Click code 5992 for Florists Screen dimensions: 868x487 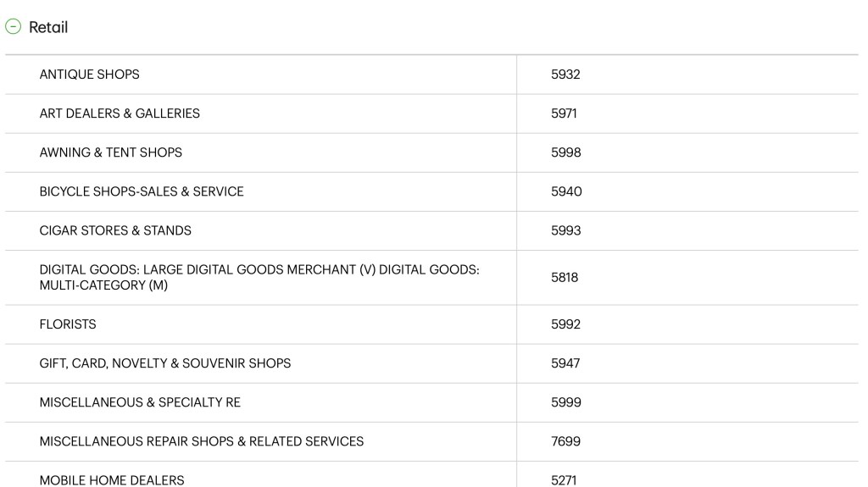(565, 324)
